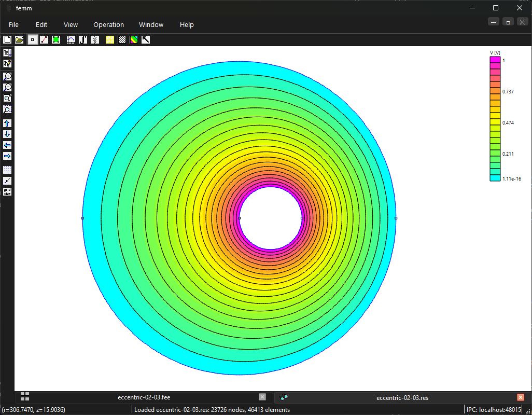Select the point mode tool
This screenshot has height=415, width=532.
32,40
